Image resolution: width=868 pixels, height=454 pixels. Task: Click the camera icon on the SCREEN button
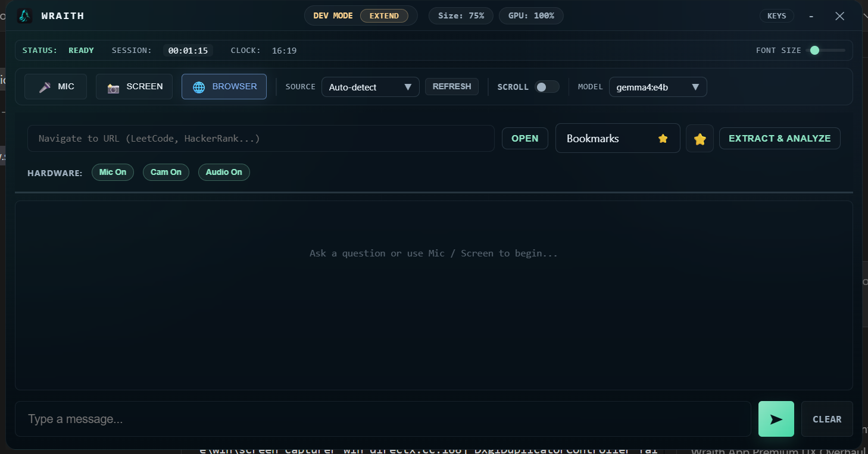113,86
